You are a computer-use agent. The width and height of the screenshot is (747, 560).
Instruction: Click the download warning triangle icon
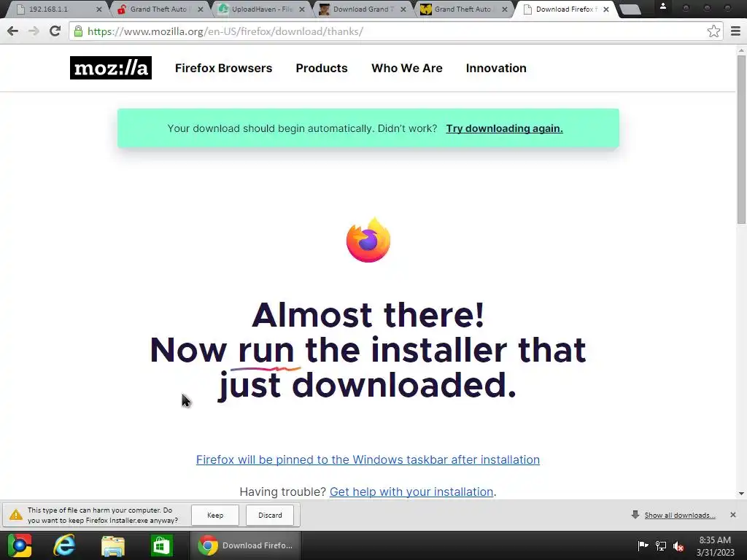point(16,515)
